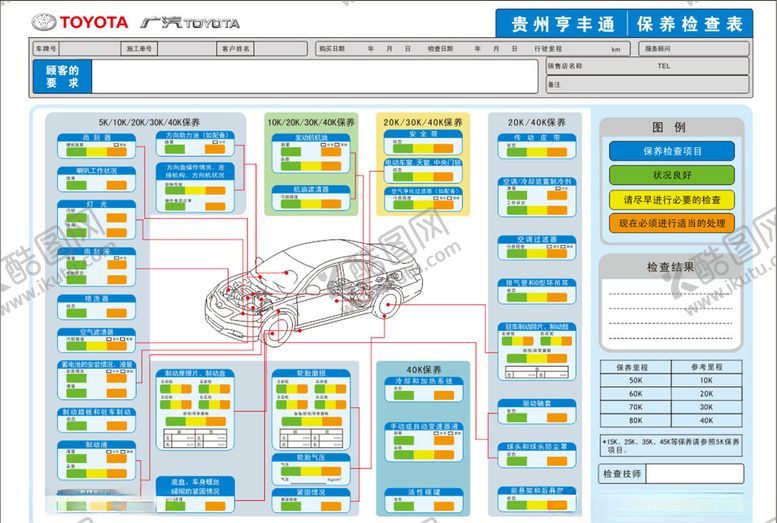This screenshot has height=523, width=777.
Task: Mark the yellow block in 机油滤清器 card
Action: [x=311, y=204]
